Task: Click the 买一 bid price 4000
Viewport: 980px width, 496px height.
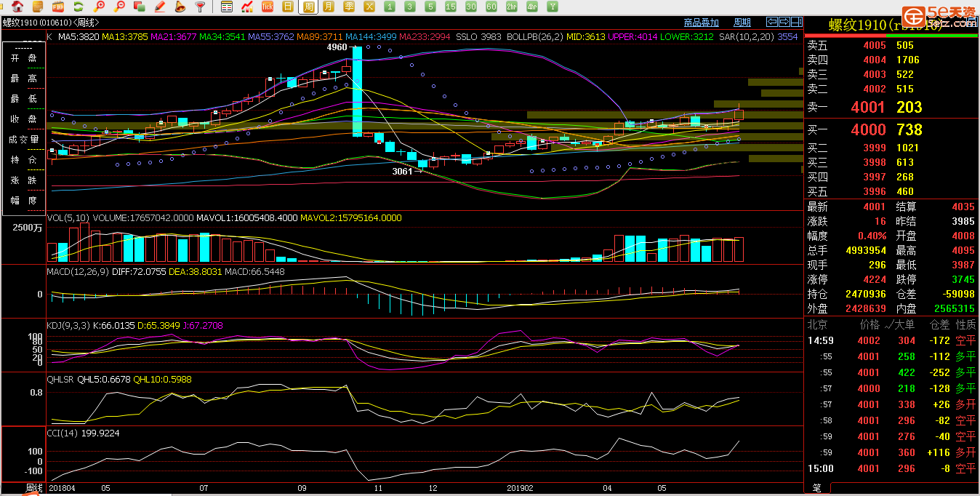Action: click(x=869, y=129)
